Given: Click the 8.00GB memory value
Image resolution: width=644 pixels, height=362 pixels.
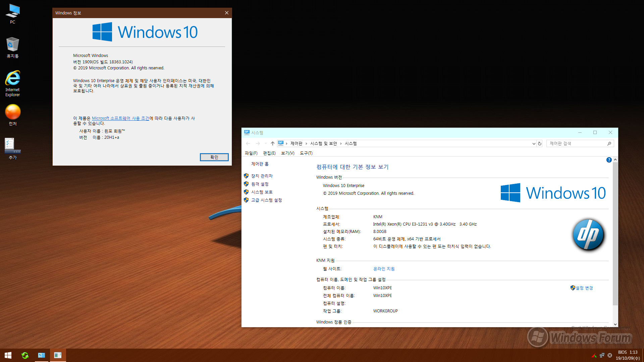Looking at the screenshot, I should 380,232.
